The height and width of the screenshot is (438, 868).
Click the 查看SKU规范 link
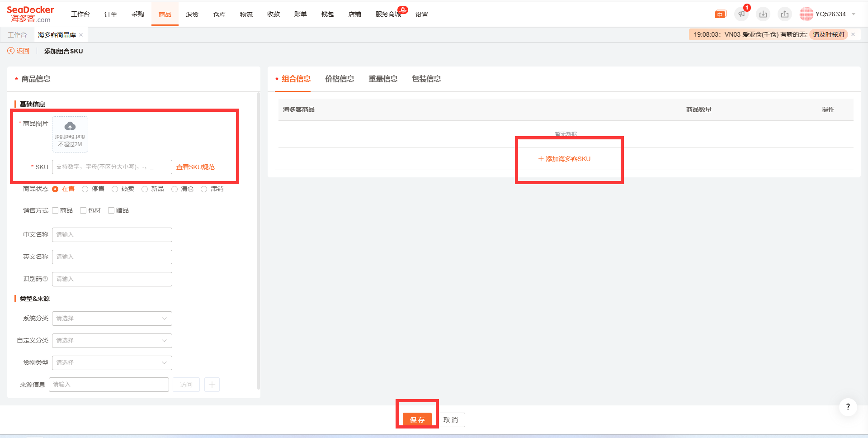coord(195,167)
